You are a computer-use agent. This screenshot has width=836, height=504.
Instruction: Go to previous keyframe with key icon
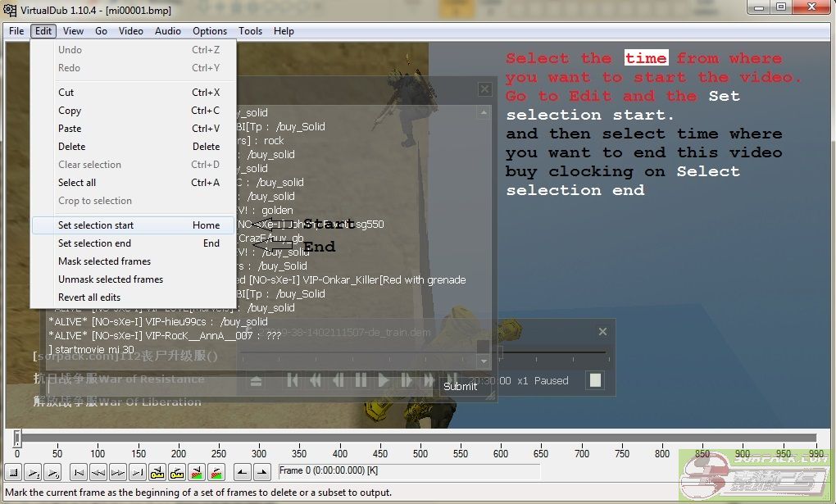tap(157, 471)
